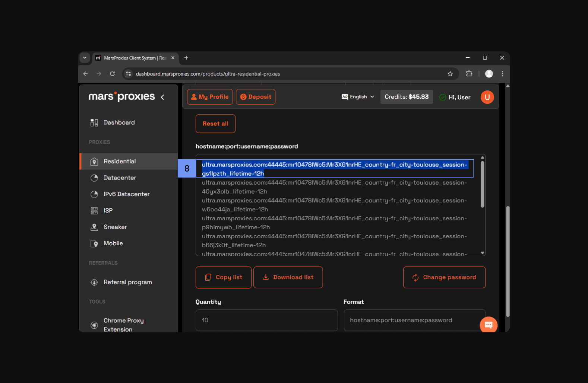Open the tab search dropdown arrow

coord(85,58)
